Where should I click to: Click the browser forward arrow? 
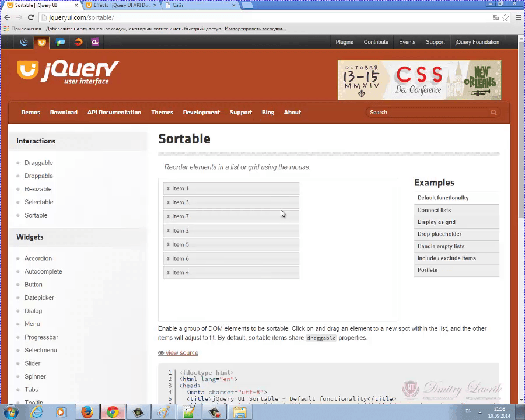click(x=19, y=17)
